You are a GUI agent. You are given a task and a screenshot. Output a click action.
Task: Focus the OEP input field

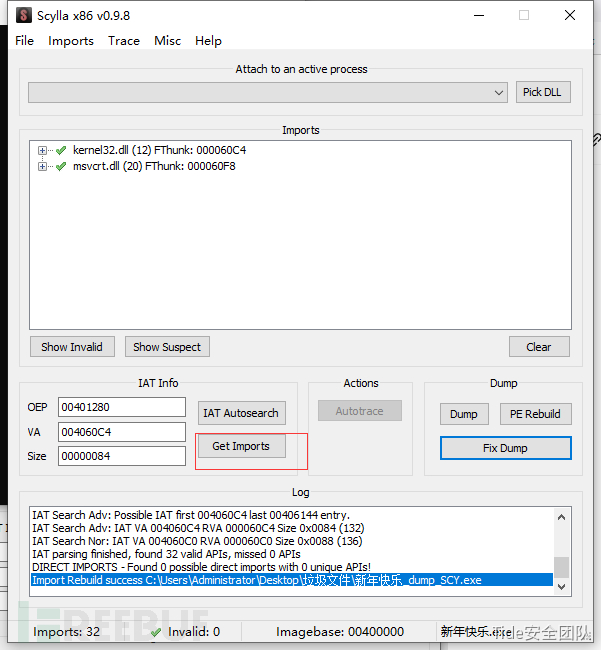click(x=122, y=407)
